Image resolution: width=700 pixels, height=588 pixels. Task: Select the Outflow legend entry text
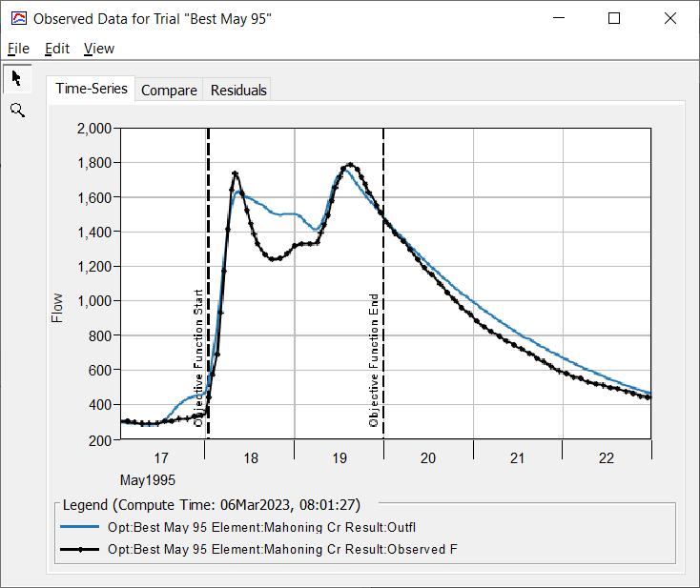pyautogui.click(x=261, y=527)
